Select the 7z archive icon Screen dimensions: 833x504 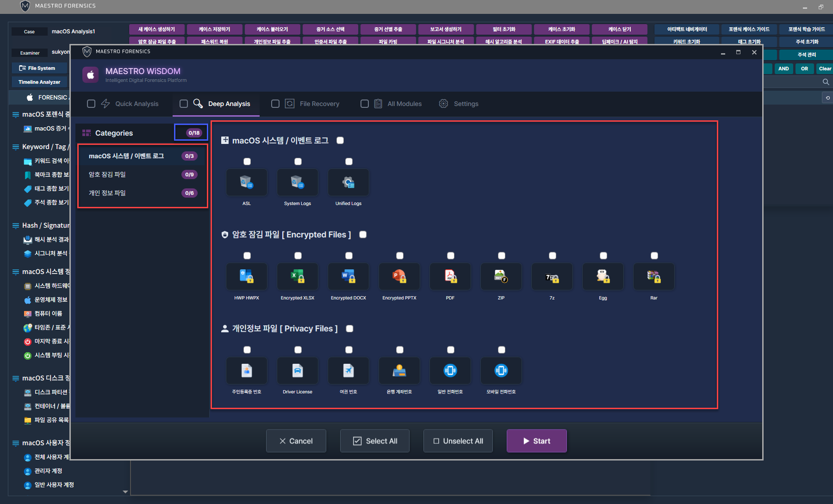pyautogui.click(x=552, y=277)
